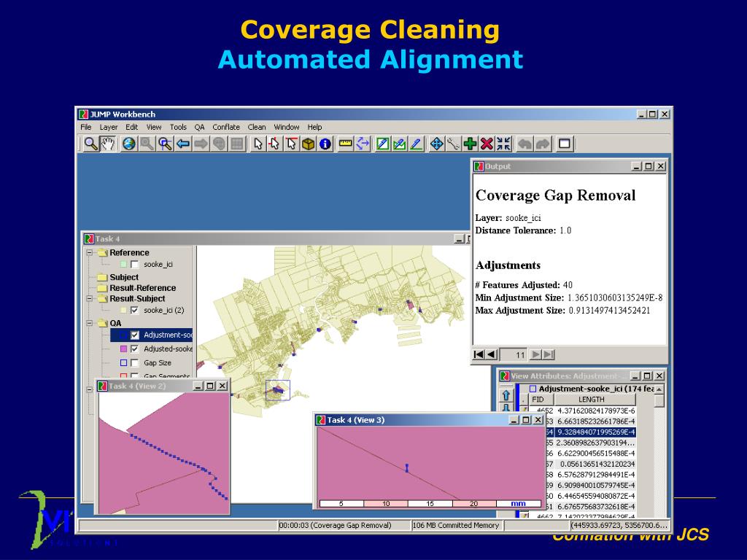Enable the Reference sooke_ici layer checkbox
Screen dimensions: 747x560
pos(134,265)
